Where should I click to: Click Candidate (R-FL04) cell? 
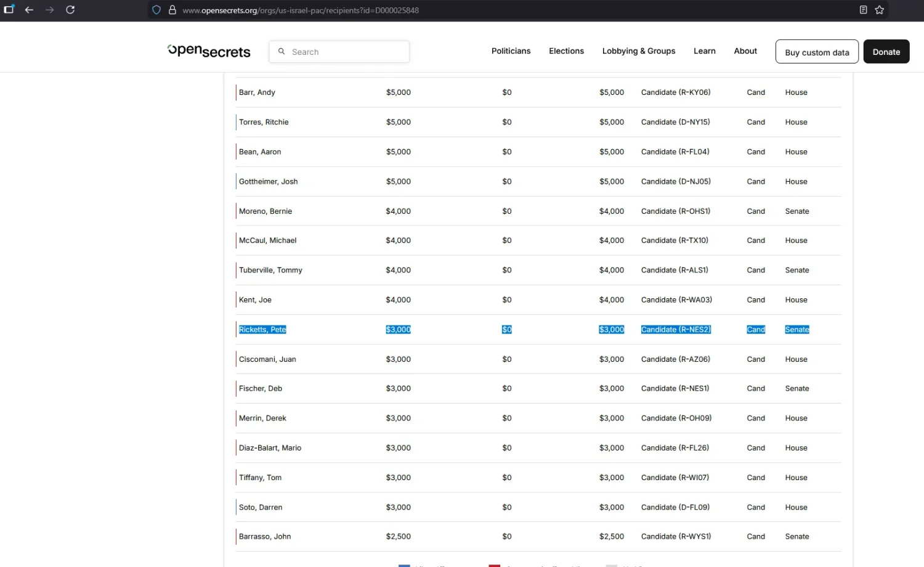coord(675,152)
